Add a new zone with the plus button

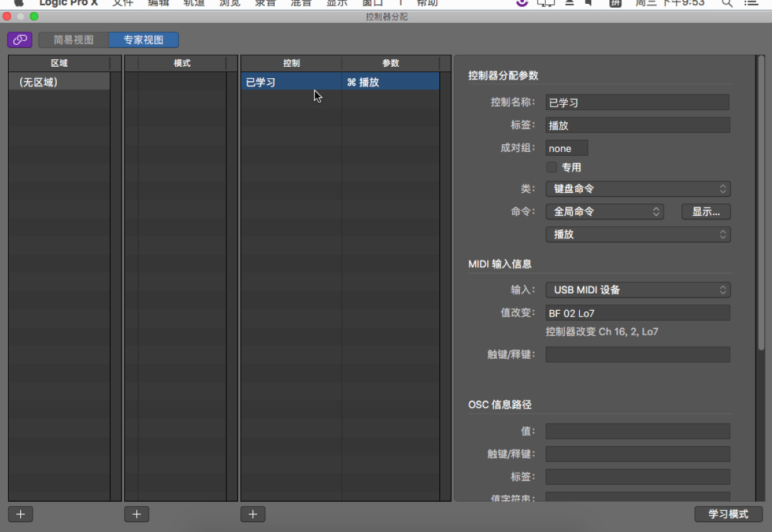pyautogui.click(x=20, y=514)
